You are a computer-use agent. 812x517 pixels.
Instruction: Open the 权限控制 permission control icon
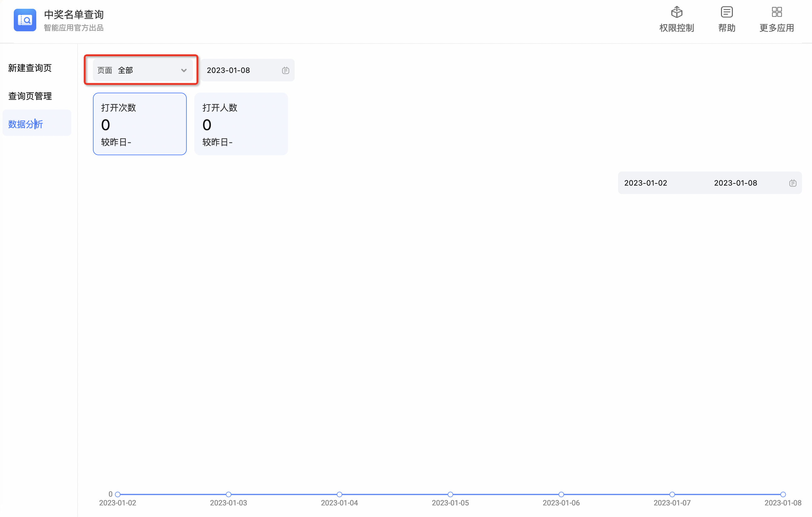pos(677,13)
